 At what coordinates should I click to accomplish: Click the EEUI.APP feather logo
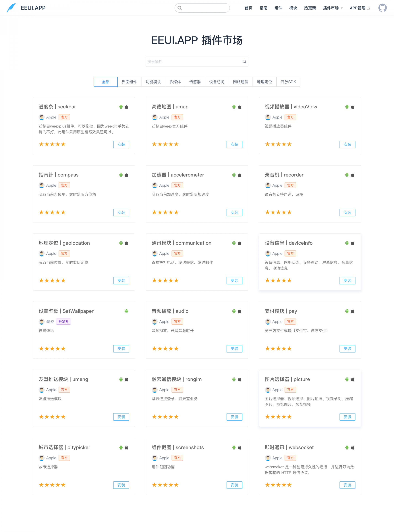pyautogui.click(x=11, y=8)
